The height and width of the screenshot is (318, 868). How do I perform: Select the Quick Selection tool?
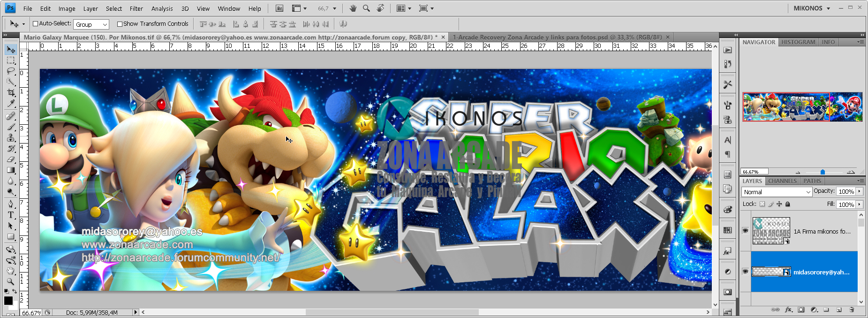click(x=11, y=82)
